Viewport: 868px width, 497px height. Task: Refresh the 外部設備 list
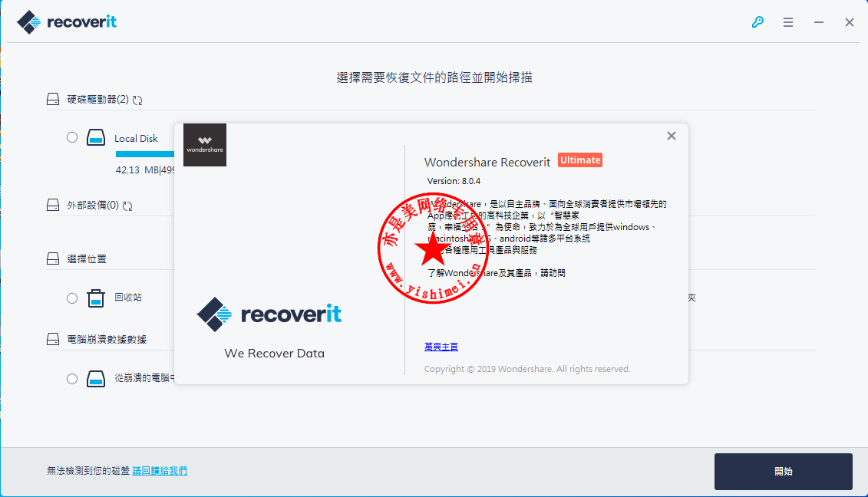point(127,206)
